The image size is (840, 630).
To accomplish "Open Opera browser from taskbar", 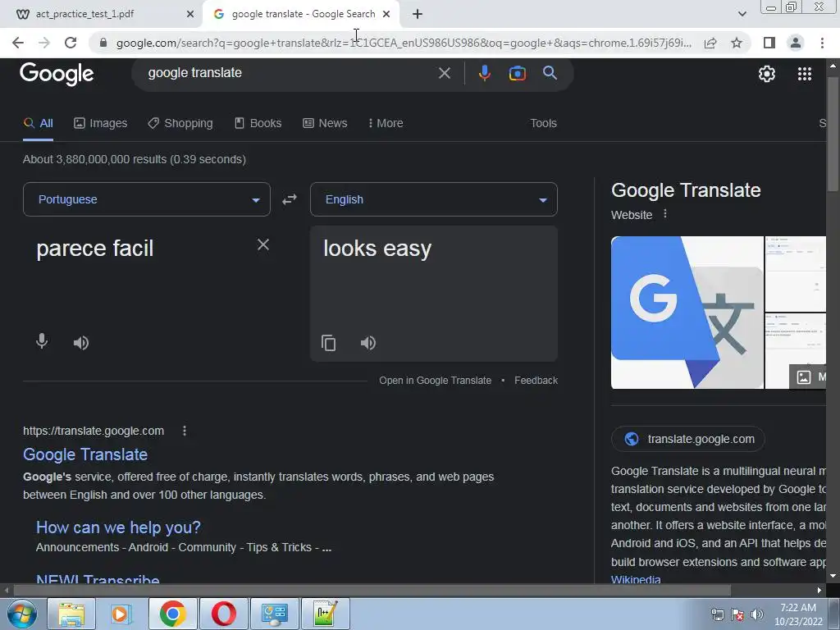I will 223,614.
